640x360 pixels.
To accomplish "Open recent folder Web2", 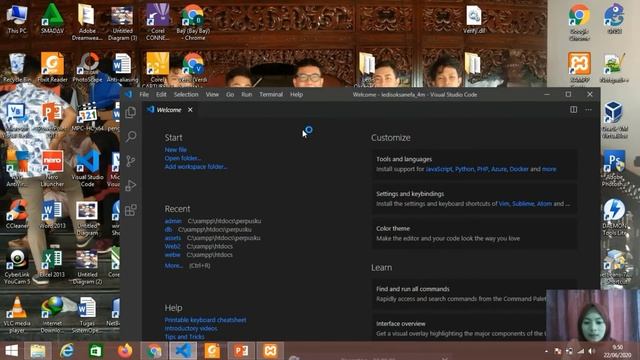I will (x=172, y=246).
